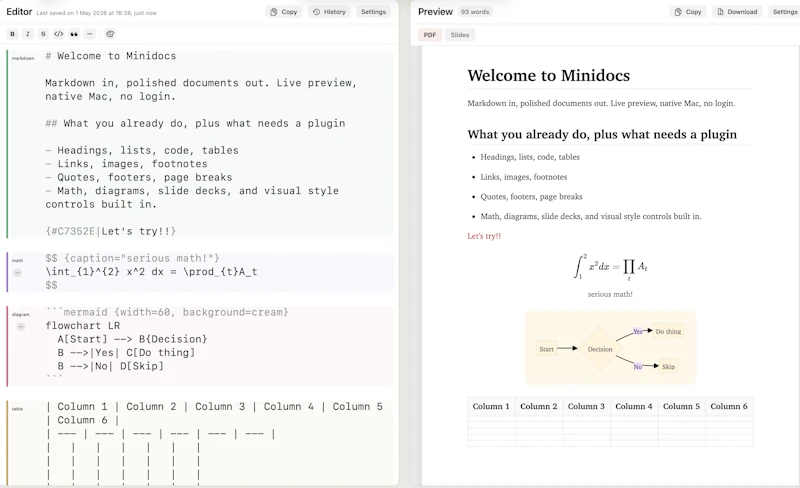
Task: Click the Start node in the previewed flowchart
Action: pyautogui.click(x=546, y=349)
